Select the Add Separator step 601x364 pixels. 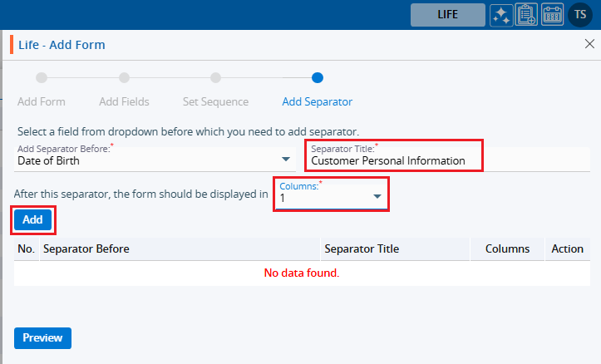pos(317,79)
